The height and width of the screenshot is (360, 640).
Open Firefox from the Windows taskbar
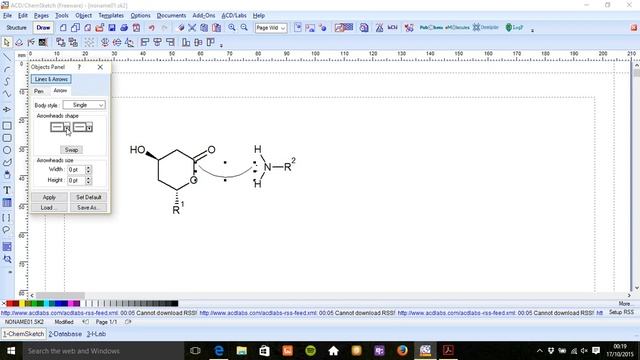(402, 351)
